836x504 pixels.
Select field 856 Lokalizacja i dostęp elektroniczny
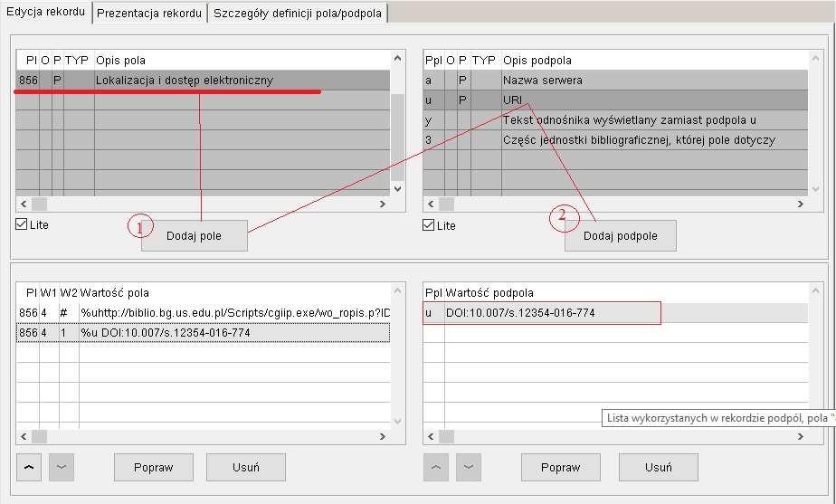[x=204, y=80]
